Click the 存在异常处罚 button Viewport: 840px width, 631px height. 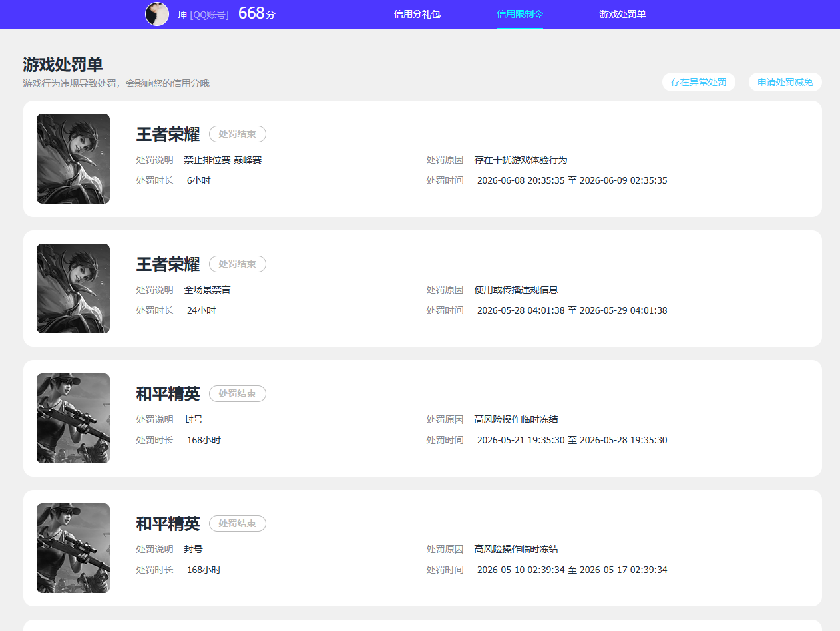tap(699, 82)
